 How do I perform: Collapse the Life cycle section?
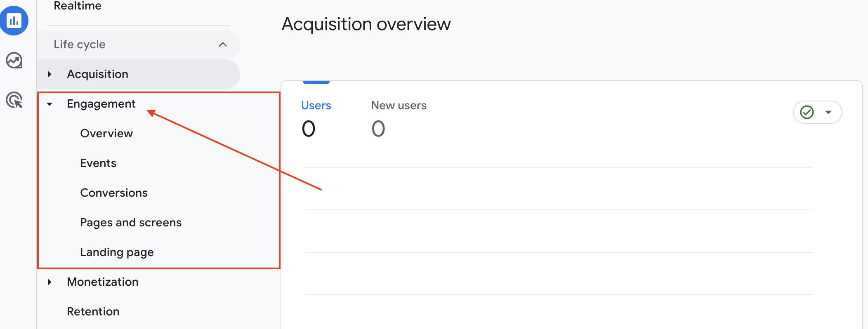[223, 44]
